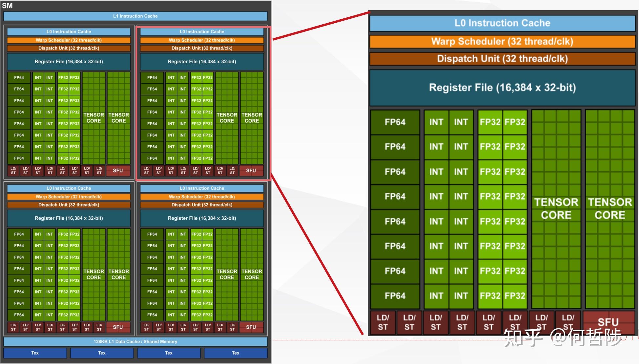Click the SM label in top-left corner
The image size is (639, 364).
[x=7, y=6]
